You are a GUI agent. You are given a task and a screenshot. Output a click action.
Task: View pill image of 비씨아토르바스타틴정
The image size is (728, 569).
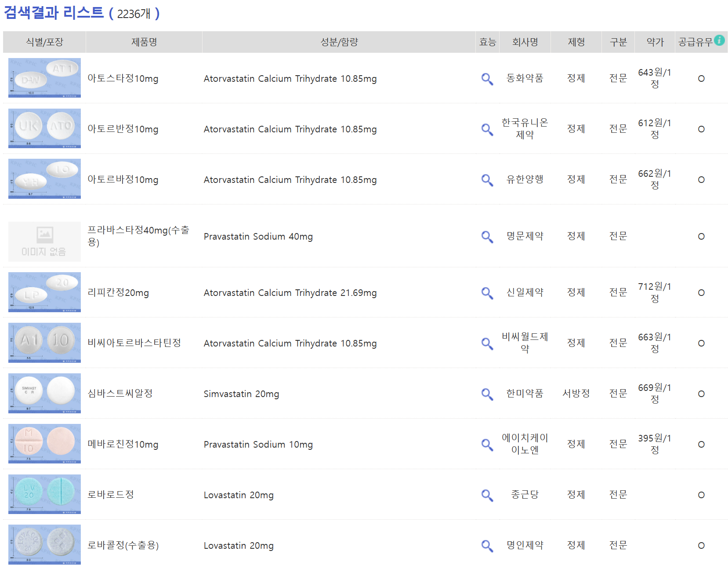pos(44,343)
